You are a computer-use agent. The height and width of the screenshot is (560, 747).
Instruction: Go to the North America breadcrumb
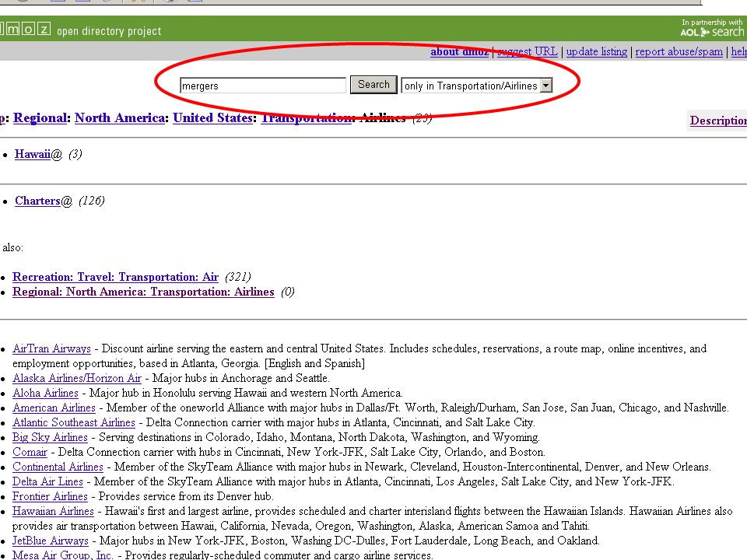[120, 118]
